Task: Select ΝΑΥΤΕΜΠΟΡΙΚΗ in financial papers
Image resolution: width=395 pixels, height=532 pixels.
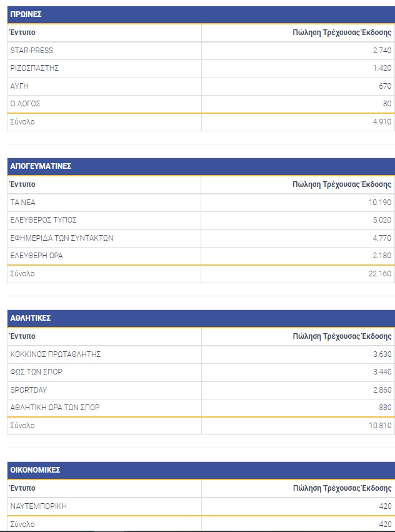Action: coord(39,506)
